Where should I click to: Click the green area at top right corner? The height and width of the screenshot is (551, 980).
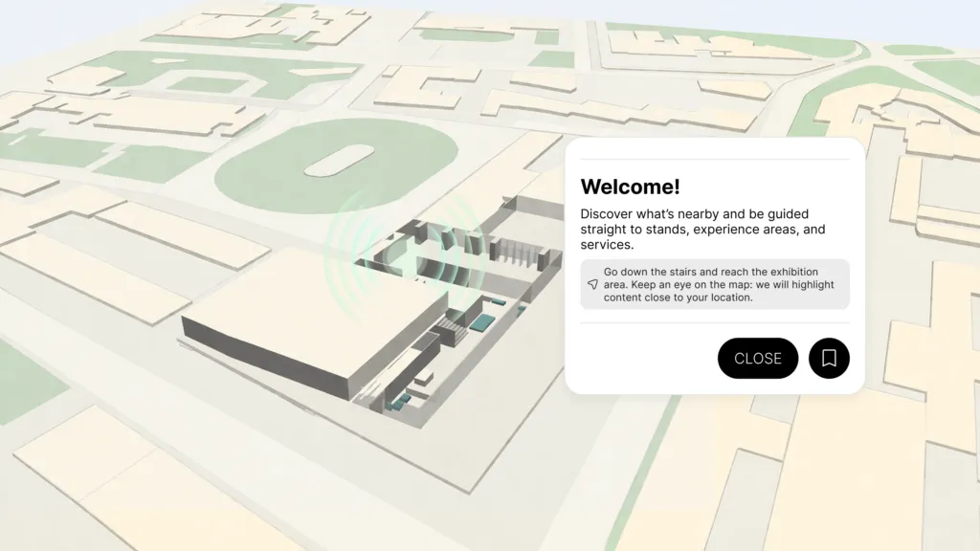click(947, 72)
